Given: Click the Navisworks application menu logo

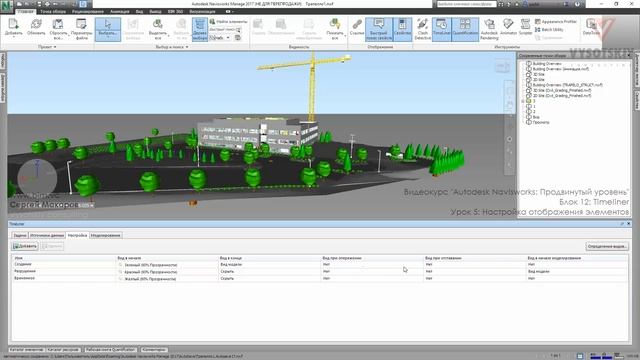Looking at the screenshot, I should click(x=7, y=7).
